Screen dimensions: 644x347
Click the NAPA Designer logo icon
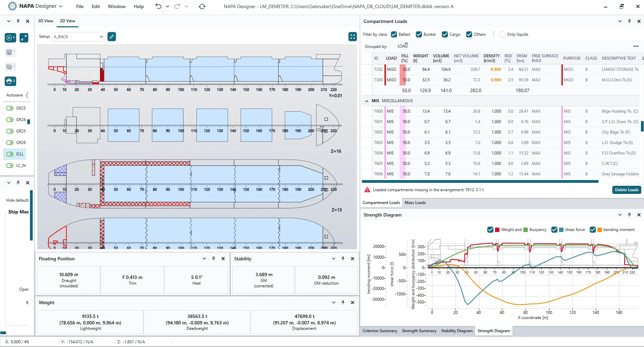coord(12,6)
